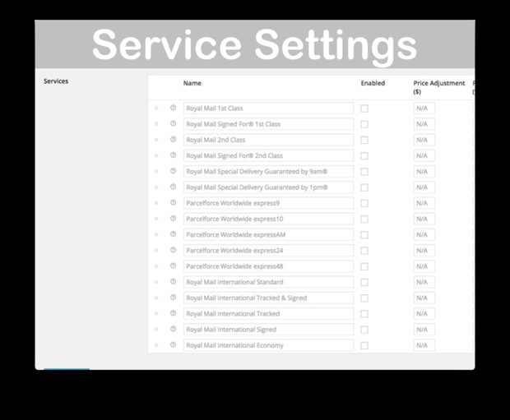Click help icon for Signed For 2nd Class
This screenshot has height=420, width=510.
coord(173,155)
